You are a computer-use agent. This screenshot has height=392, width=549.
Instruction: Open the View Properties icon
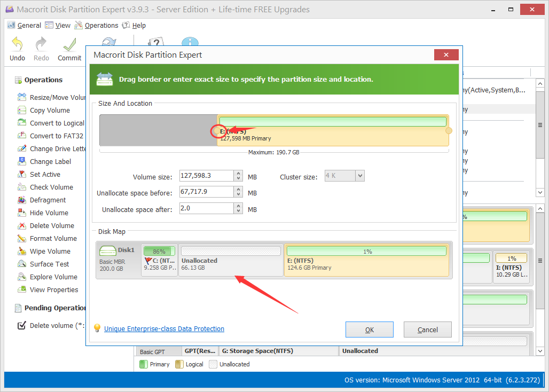22,289
